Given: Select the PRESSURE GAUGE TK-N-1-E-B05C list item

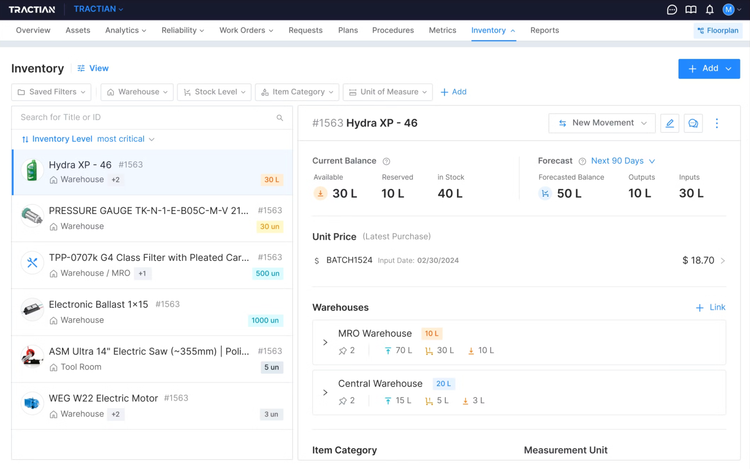Looking at the screenshot, I should (x=152, y=218).
